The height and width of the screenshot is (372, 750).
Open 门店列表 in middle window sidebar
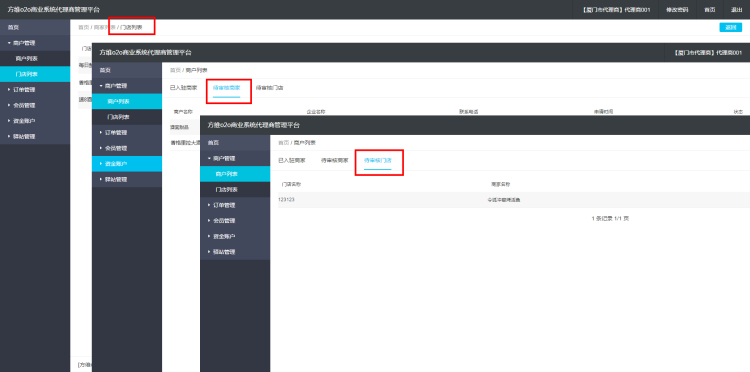coord(127,117)
